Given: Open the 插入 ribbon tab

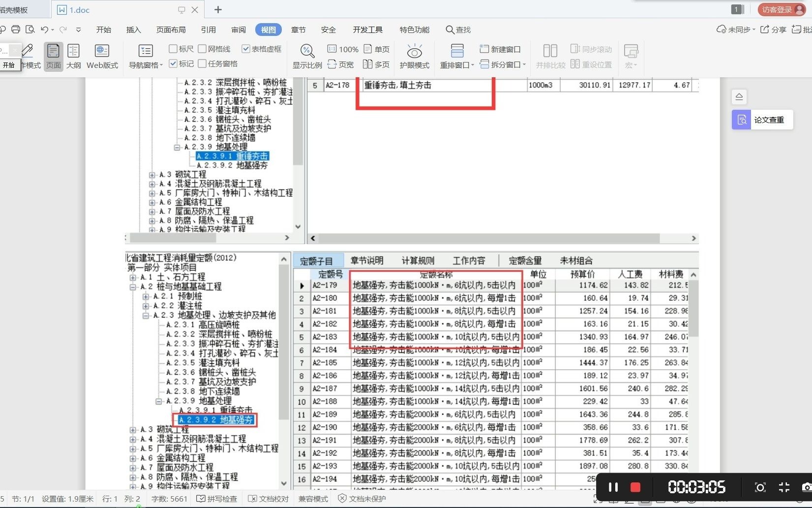Looking at the screenshot, I should click(x=134, y=30).
